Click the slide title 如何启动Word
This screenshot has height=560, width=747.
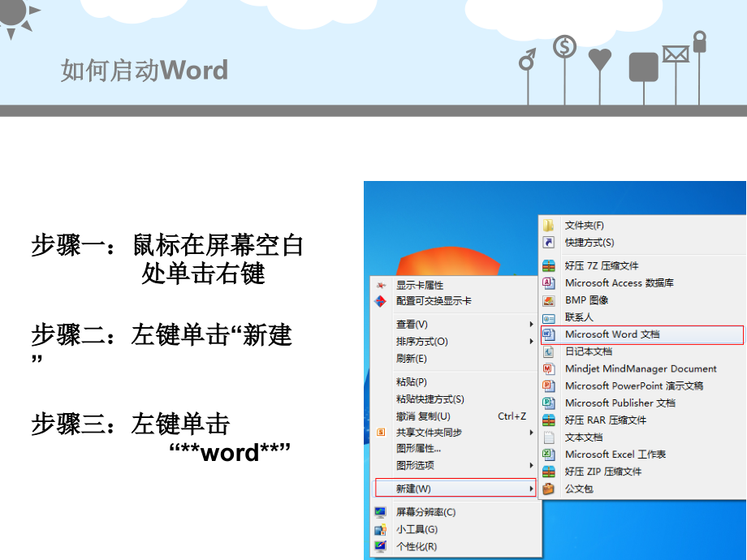coord(145,71)
